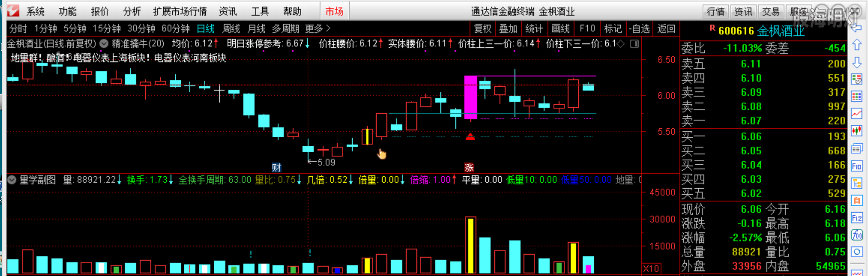Open the 功能 menu
868x276 pixels.
[67, 11]
